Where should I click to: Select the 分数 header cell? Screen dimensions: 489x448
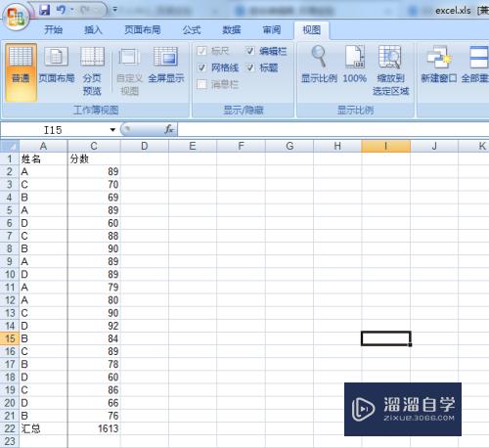point(94,158)
